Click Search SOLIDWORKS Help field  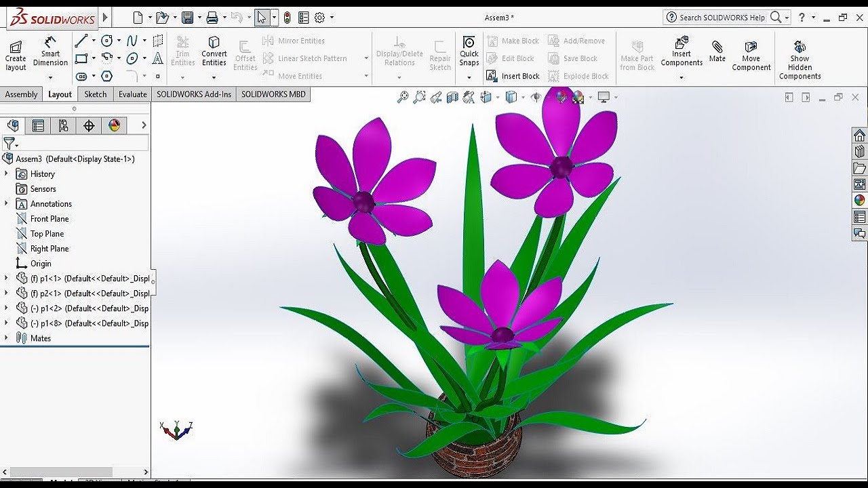pyautogui.click(x=722, y=18)
